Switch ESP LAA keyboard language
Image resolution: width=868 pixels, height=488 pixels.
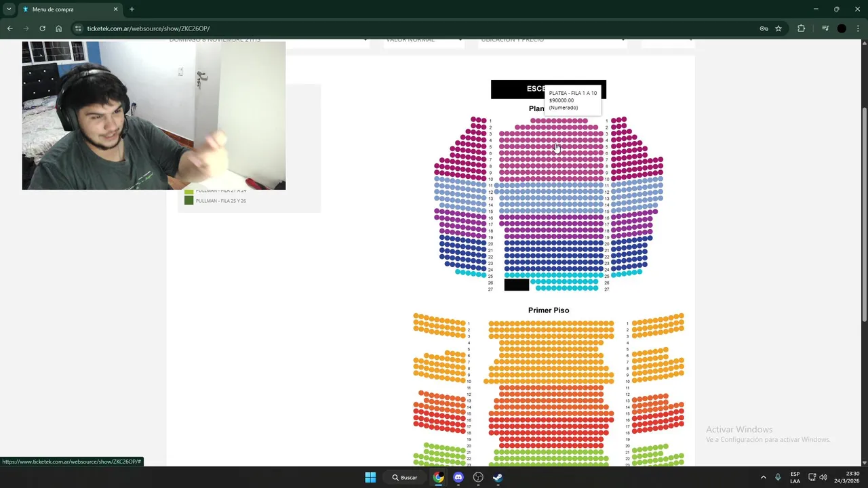tap(795, 477)
